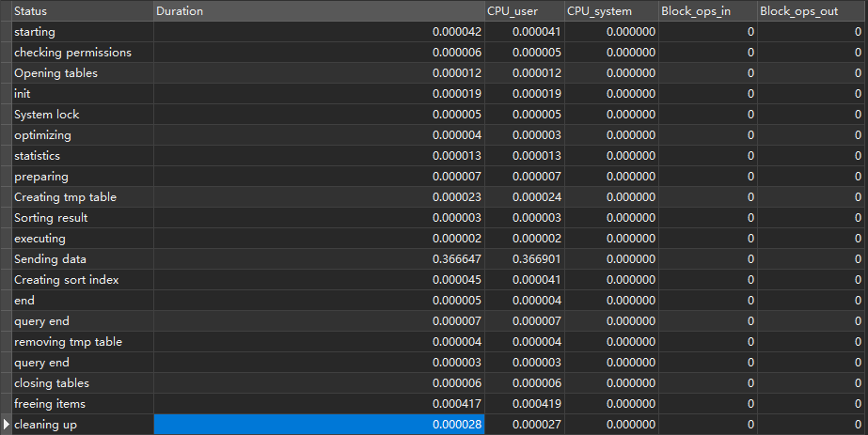Click the Duration value 0.366647
This screenshot has height=435, width=868.
tap(457, 259)
